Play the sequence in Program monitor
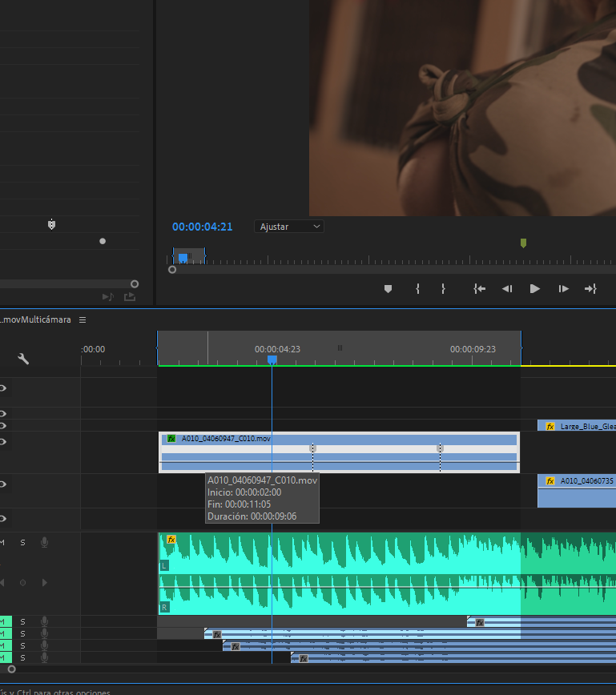This screenshot has height=695, width=616. [x=535, y=289]
